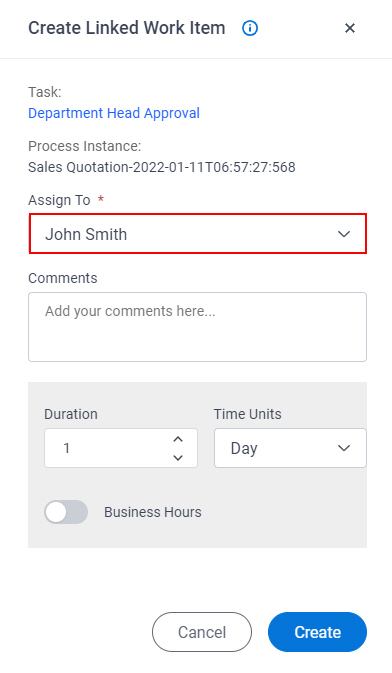Cancel the linked work item creation
This screenshot has width=392, height=673.
point(202,632)
